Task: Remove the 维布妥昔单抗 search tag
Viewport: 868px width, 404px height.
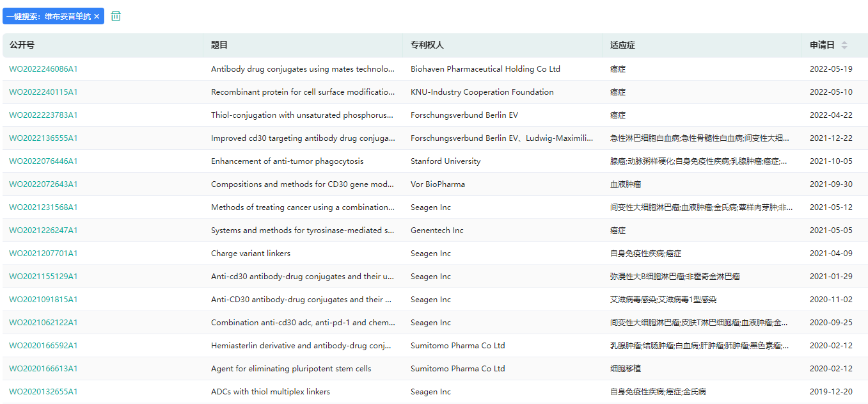Action: click(97, 17)
